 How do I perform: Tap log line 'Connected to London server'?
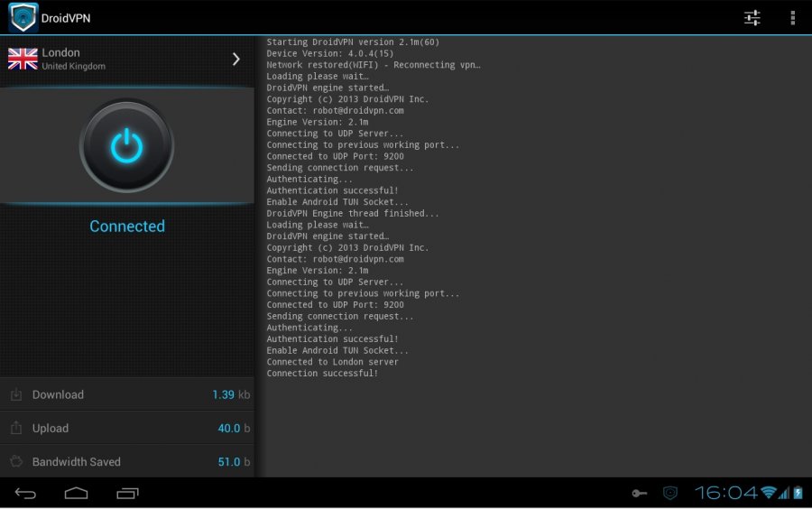click(332, 362)
